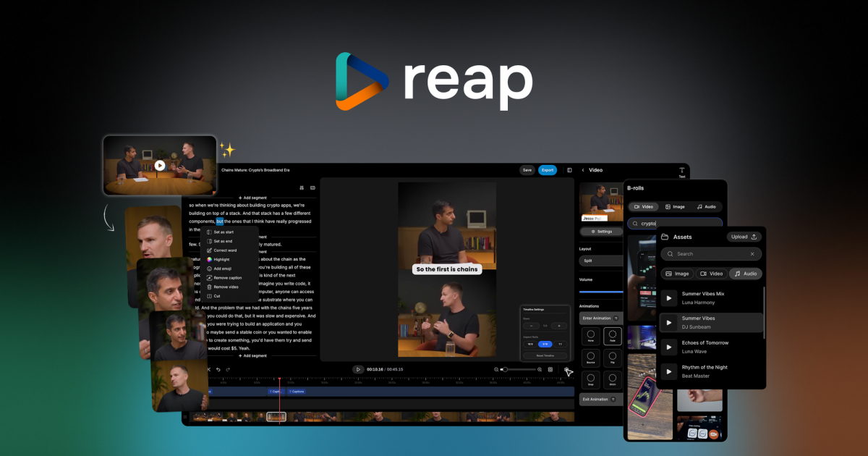Screen dimensions: 868x456
Task: Click the top Add segment link
Action: click(x=252, y=198)
